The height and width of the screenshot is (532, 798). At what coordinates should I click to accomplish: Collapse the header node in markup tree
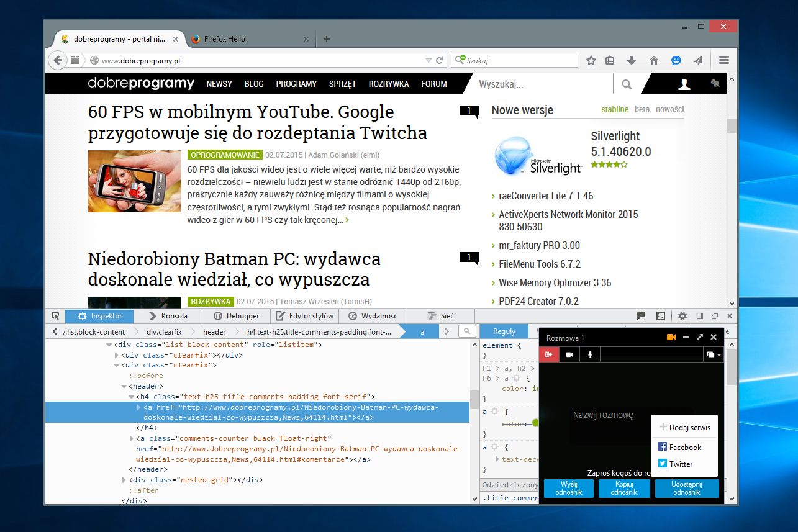(124, 386)
